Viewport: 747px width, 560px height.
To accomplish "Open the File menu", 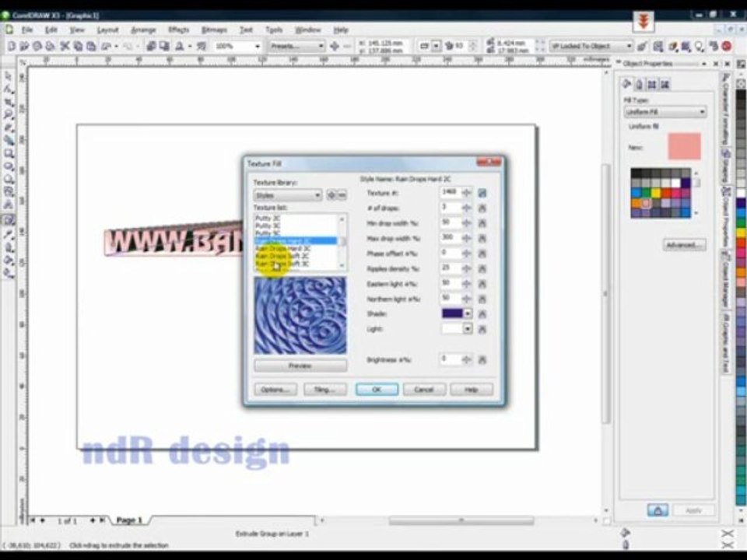I will [x=27, y=30].
